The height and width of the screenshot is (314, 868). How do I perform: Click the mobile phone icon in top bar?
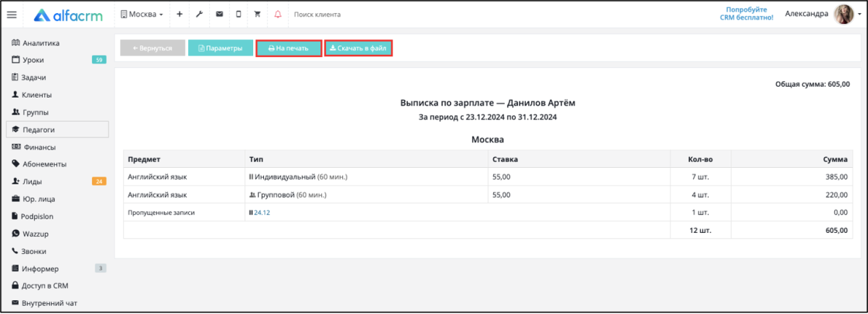click(239, 14)
